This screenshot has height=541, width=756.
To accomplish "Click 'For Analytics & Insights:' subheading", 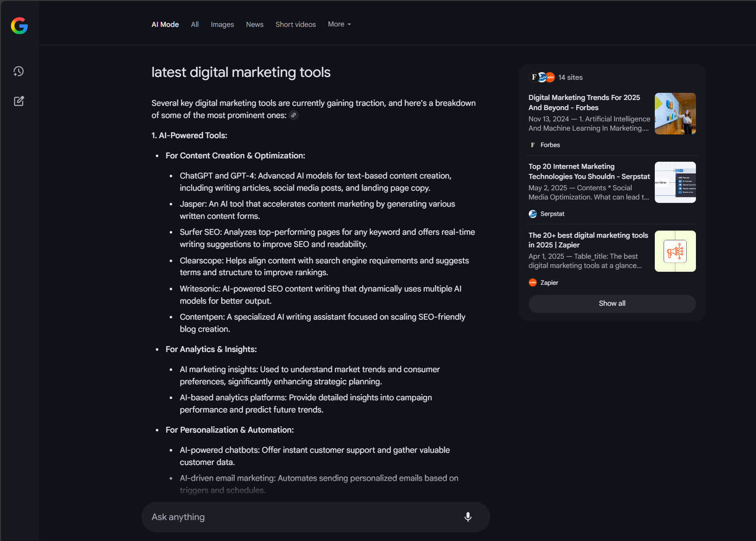I will click(x=211, y=349).
